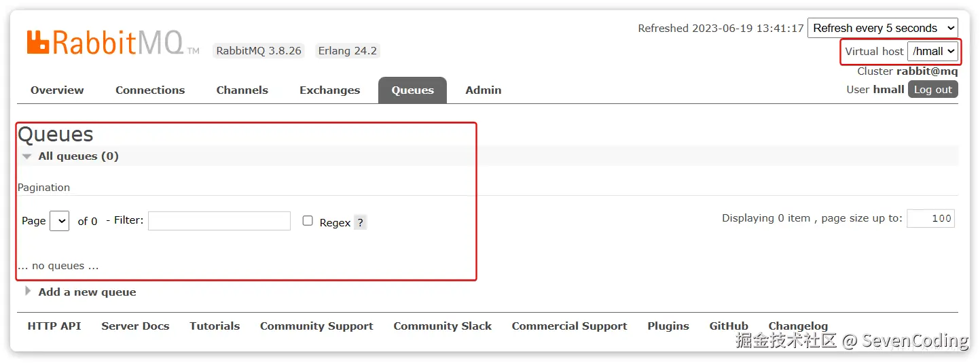Open the Overview tab

pos(57,90)
